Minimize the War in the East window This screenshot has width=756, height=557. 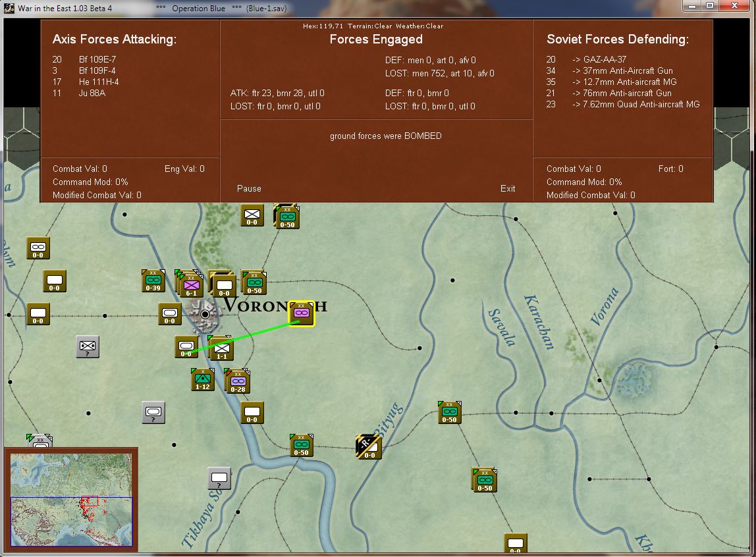click(693, 5)
